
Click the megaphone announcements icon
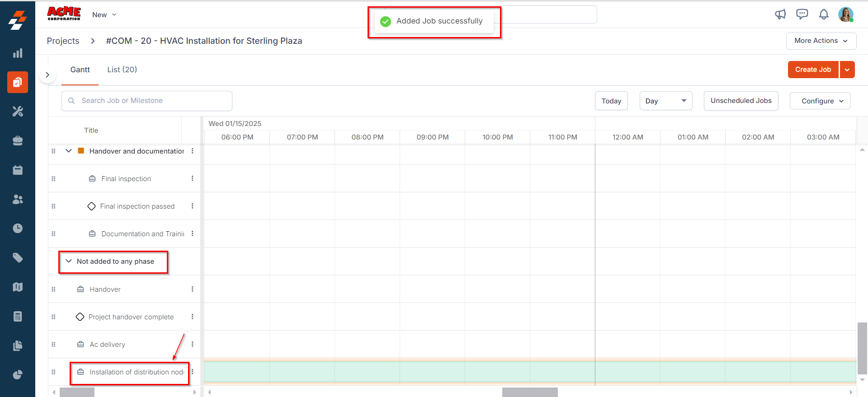[780, 14]
